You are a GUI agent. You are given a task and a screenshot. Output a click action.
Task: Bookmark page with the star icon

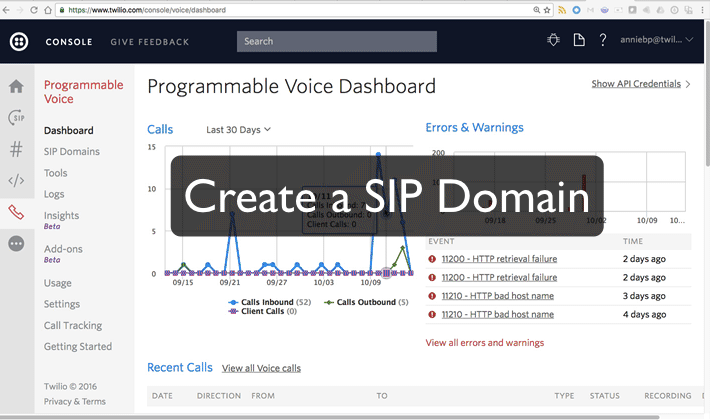point(547,10)
